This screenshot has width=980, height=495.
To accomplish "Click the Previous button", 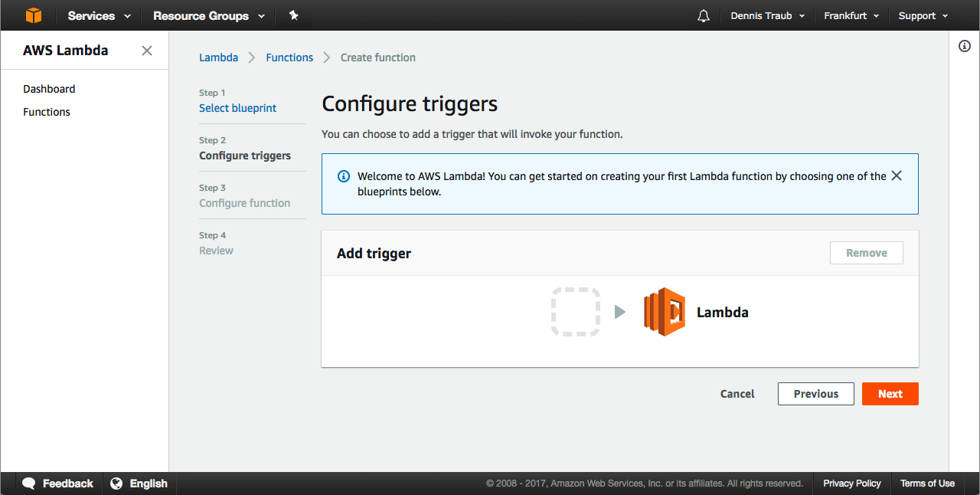I will click(x=815, y=394).
